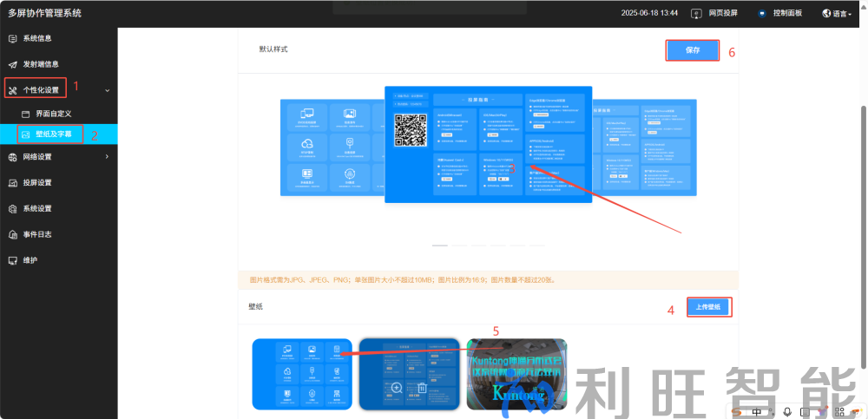Click the orange image format notice text
868x419 pixels.
pos(403,280)
